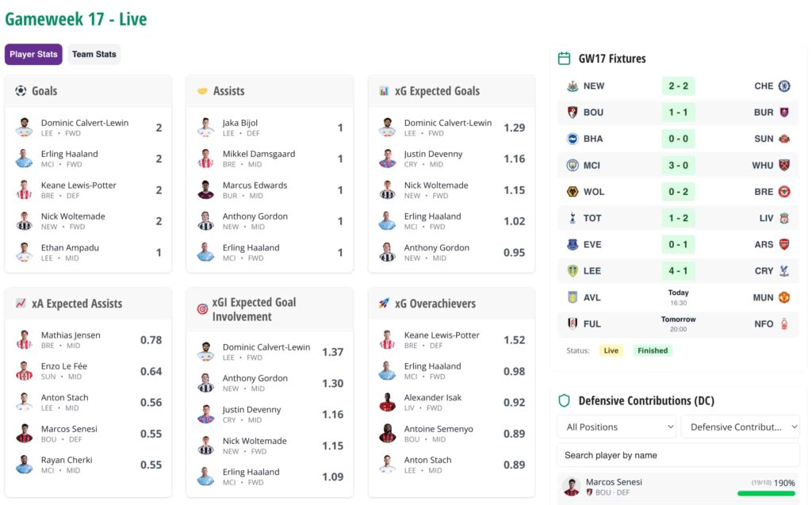Click the GW17 Fixtures calendar icon
Viewport: 812px width, 505px height.
[565, 59]
